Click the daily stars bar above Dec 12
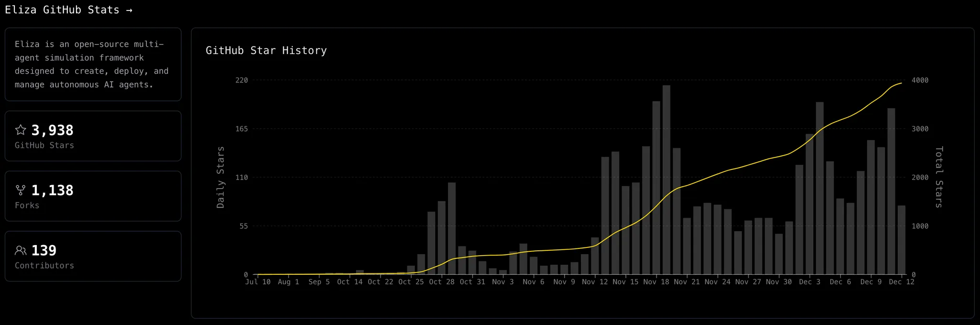The width and height of the screenshot is (980, 325). click(x=902, y=240)
